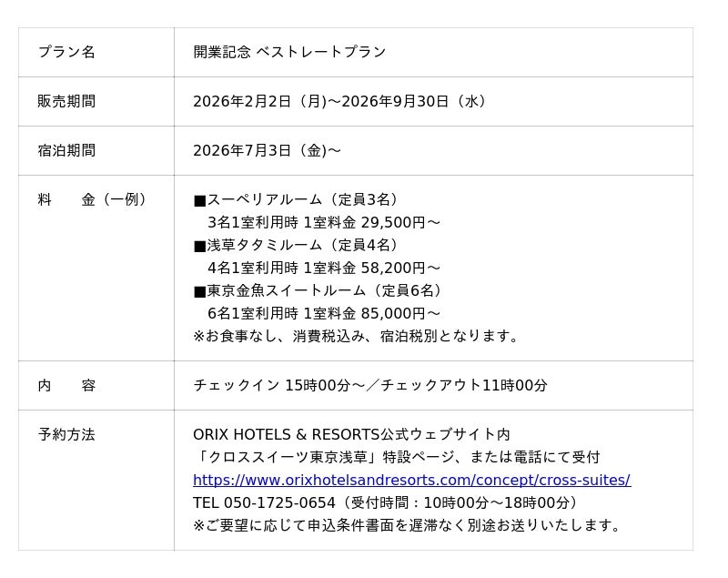This screenshot has height=578, width=728.
Task: Click the 内容 row label
Action: (x=66, y=385)
